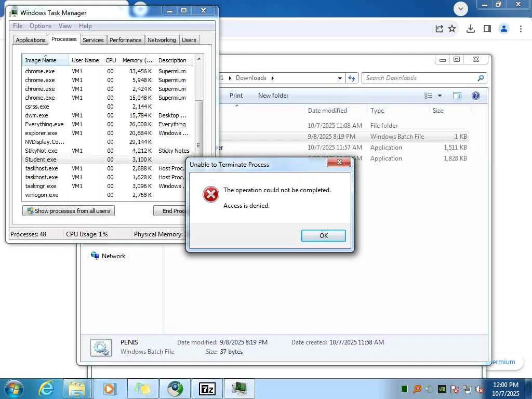Screen dimensions: 532x399
Task: Click OK in the Unable to Terminate Process dialog
Action: point(323,235)
